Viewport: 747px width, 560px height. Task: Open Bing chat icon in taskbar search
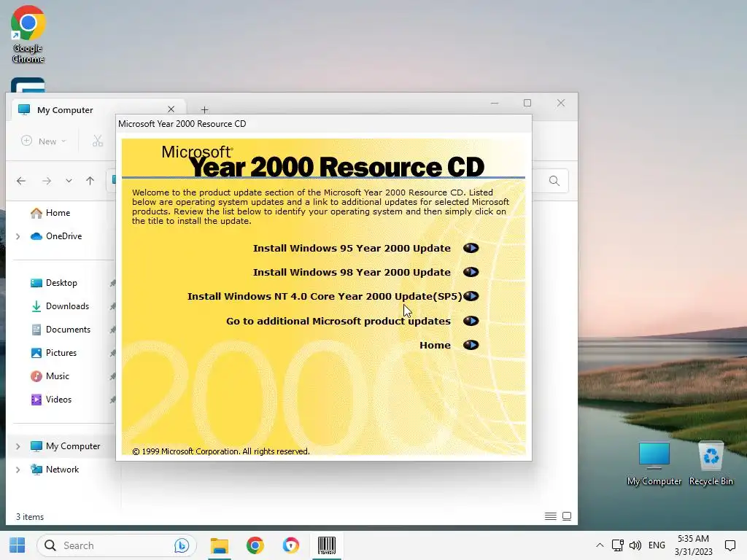(x=182, y=545)
